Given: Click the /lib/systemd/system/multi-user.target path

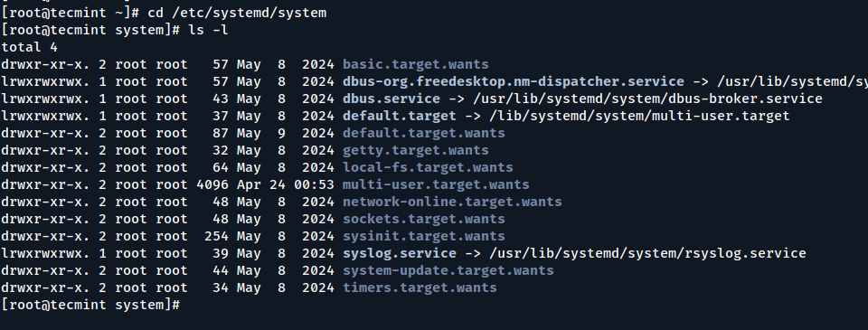Looking at the screenshot, I should (639, 117).
